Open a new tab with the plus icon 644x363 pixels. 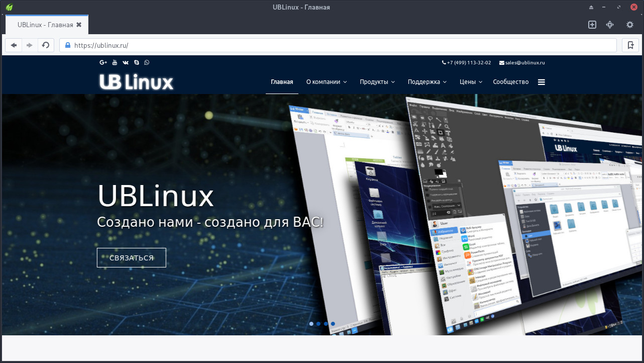click(x=592, y=25)
